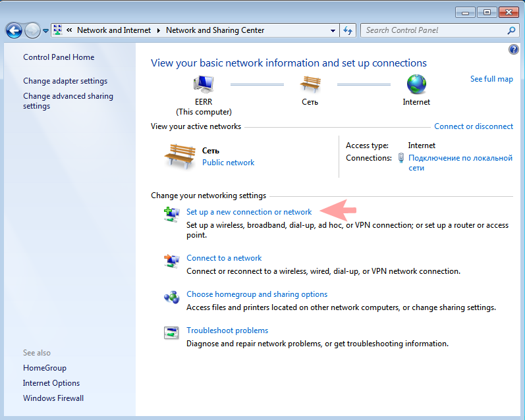The height and width of the screenshot is (420, 525).
Task: Click the Сеть active network name
Action: coord(211,151)
